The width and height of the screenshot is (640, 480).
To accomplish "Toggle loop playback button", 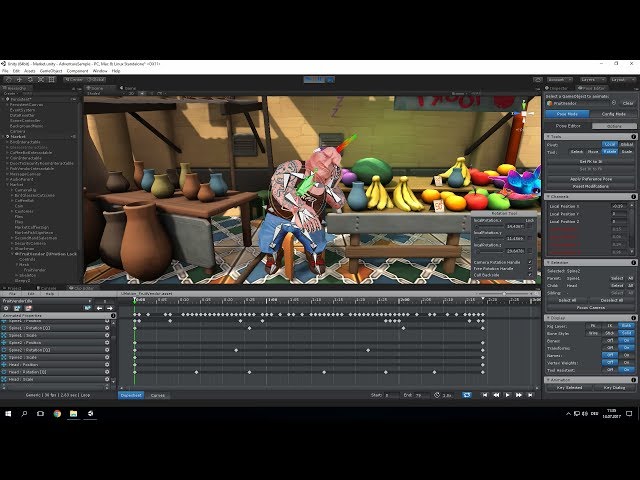I will coord(467,395).
